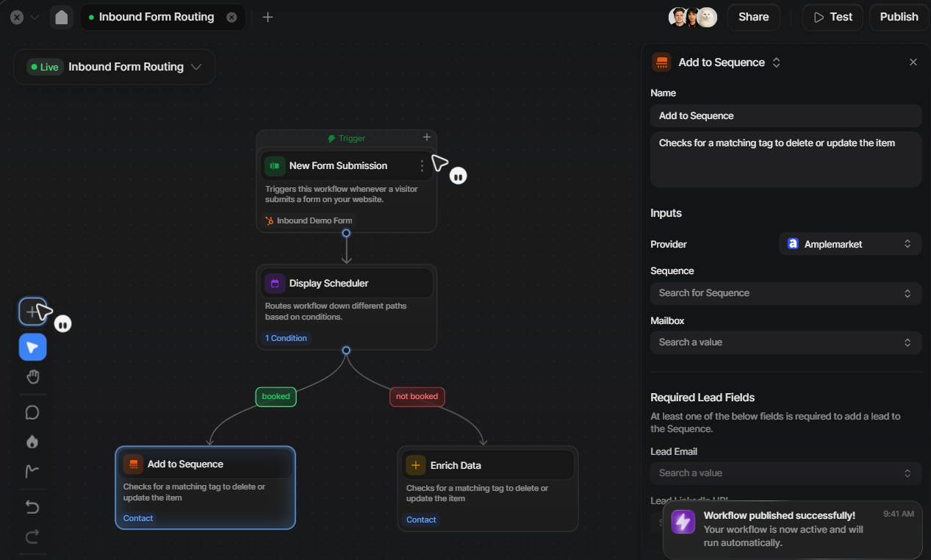
Task: Click the flame icon in left toolbar
Action: point(32,442)
